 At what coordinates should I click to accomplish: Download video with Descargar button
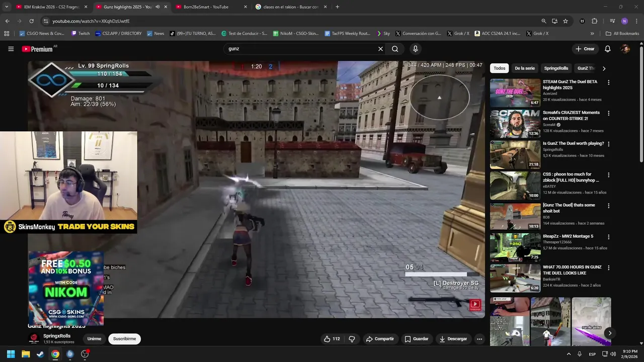click(x=453, y=339)
